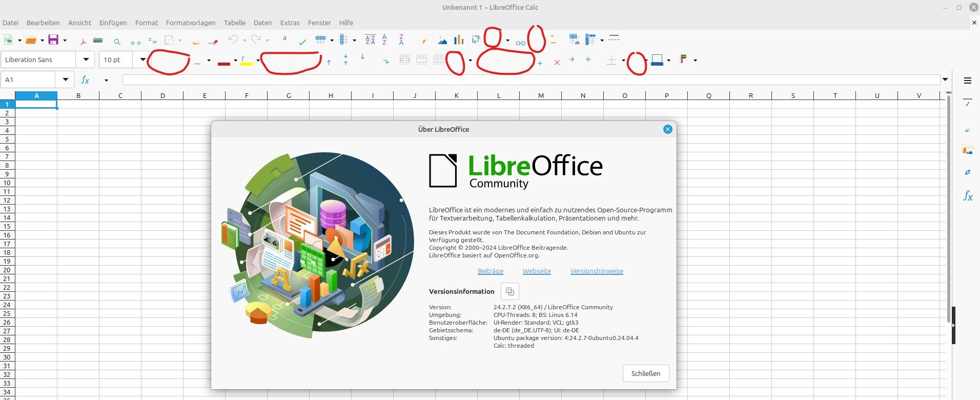This screenshot has width=980, height=400.
Task: Open the sidebar hamburger settings menu
Action: click(968, 81)
